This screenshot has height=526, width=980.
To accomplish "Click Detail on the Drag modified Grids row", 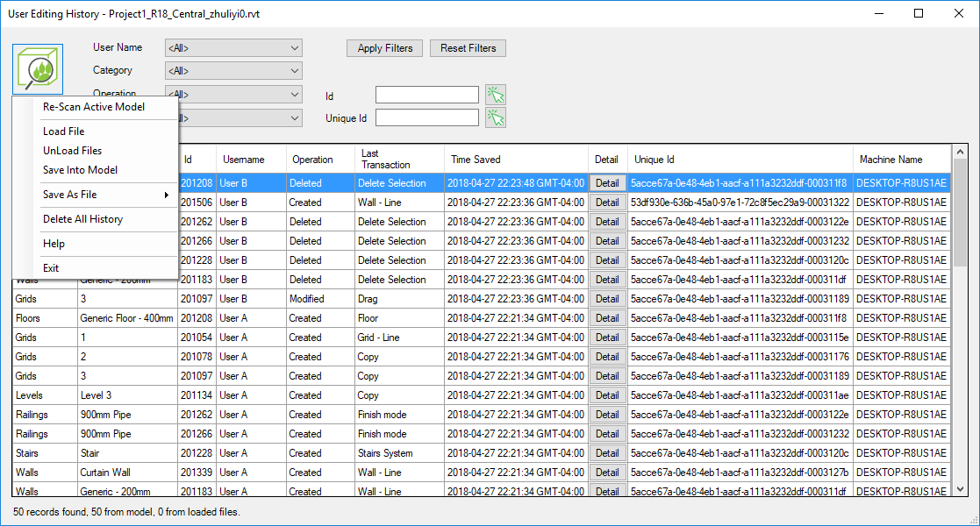I will click(x=607, y=298).
